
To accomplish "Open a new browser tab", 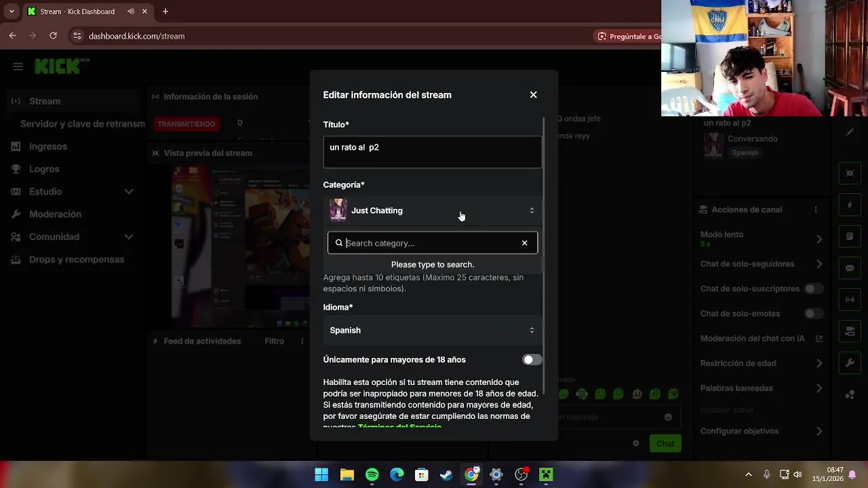I will click(165, 12).
